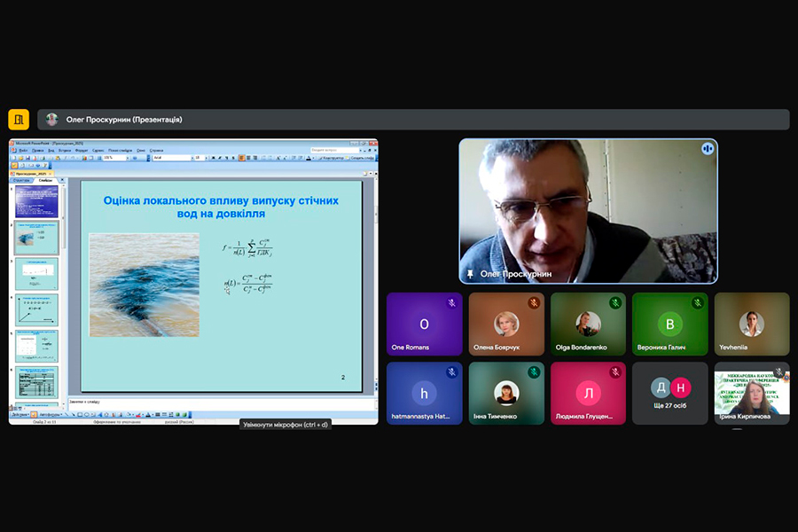
Task: Select the Arrow tool in the drawing toolbar
Action: coord(74,414)
